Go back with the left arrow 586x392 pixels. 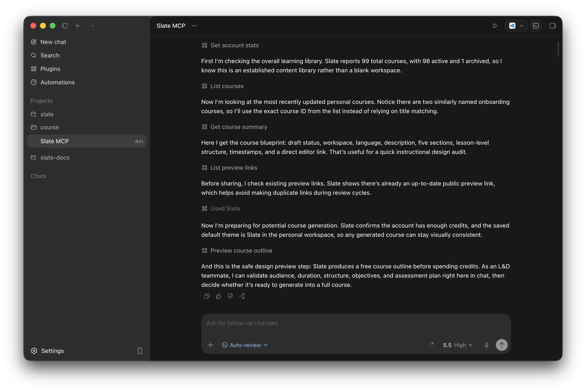coord(78,26)
